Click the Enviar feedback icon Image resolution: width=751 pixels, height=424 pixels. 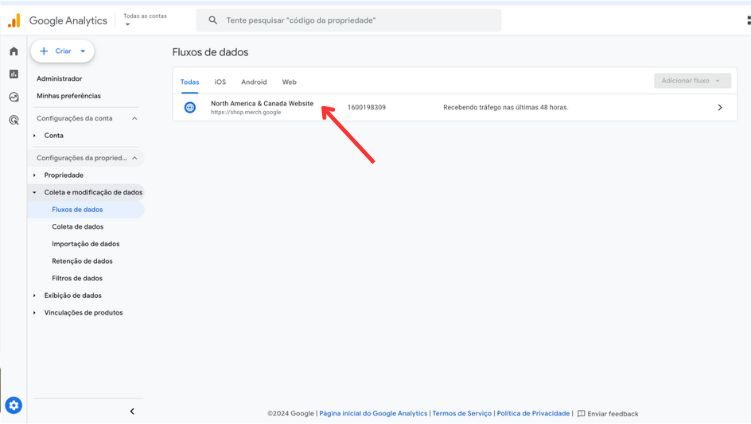click(581, 413)
